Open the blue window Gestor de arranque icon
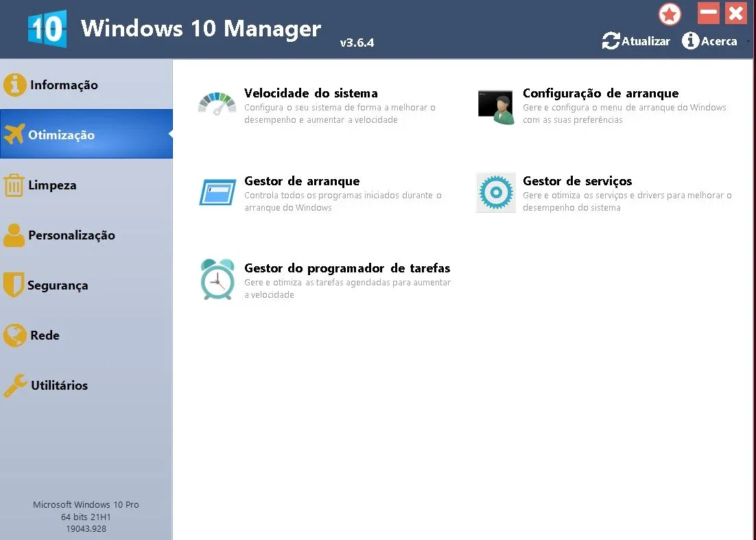Viewport: 756px width, 540px height. (217, 192)
